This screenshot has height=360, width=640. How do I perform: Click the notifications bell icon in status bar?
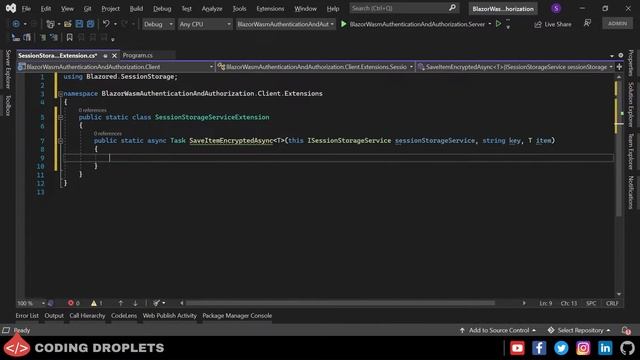point(626,330)
